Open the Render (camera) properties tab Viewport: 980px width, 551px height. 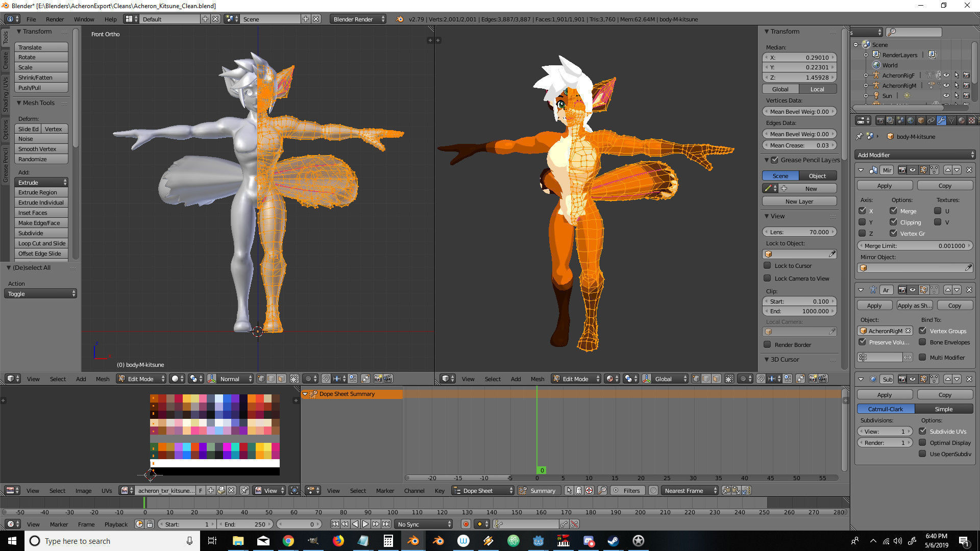(880, 120)
